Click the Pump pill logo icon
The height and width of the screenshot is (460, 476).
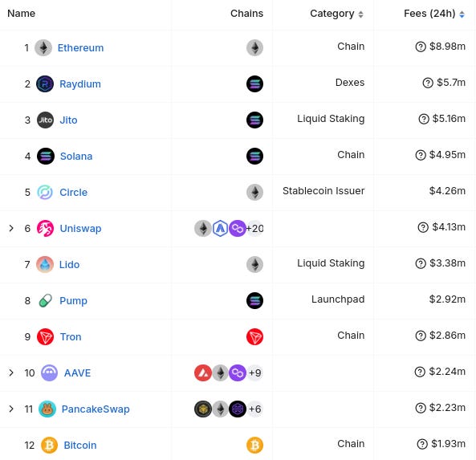click(x=46, y=300)
